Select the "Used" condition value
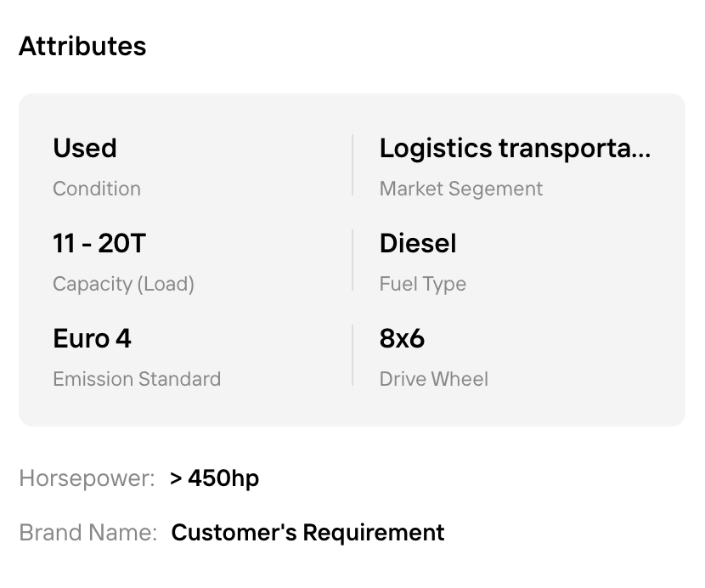Viewport: 705px width, 588px height. pyautogui.click(x=85, y=148)
